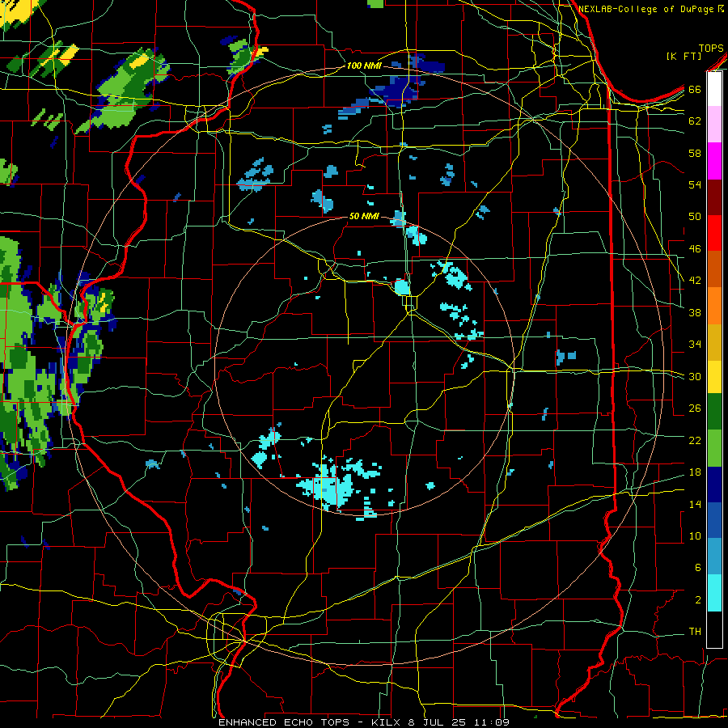Click the legend value "38"

pos(695,312)
